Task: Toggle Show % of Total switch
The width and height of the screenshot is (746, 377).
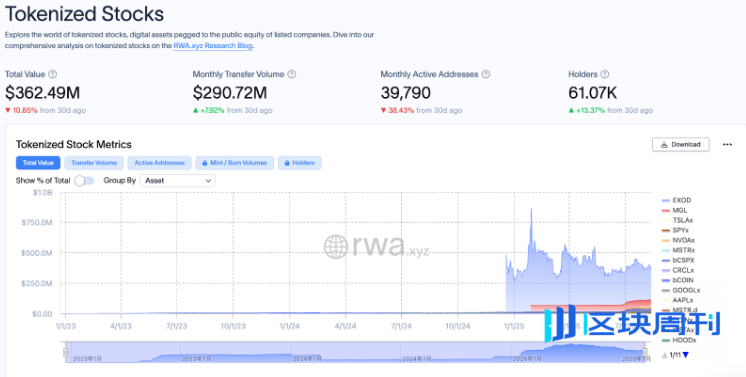Action: tap(84, 181)
